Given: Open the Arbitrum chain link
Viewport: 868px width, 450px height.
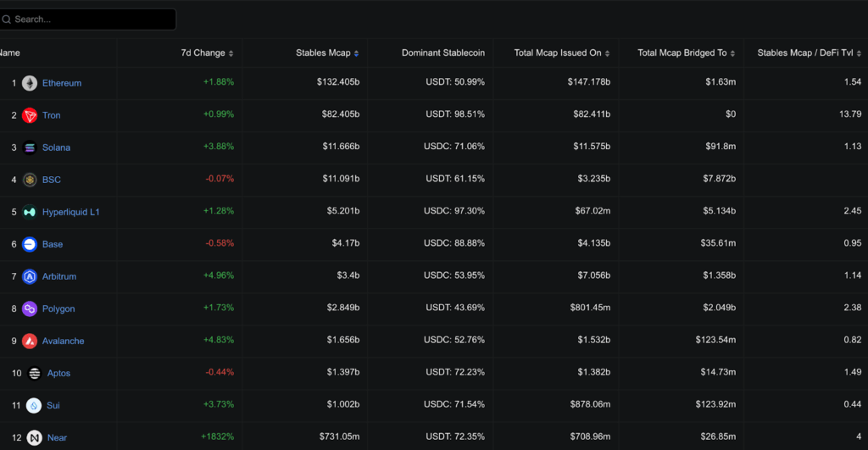Looking at the screenshot, I should (59, 276).
